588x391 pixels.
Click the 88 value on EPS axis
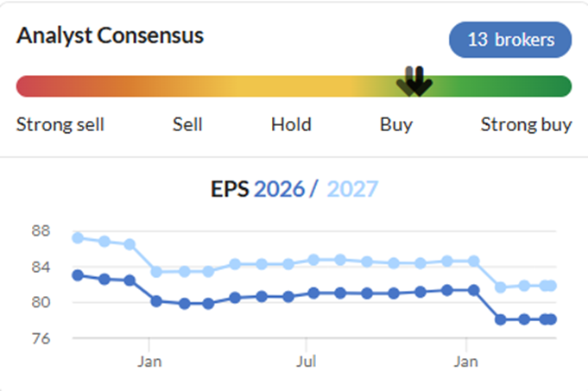(41, 231)
